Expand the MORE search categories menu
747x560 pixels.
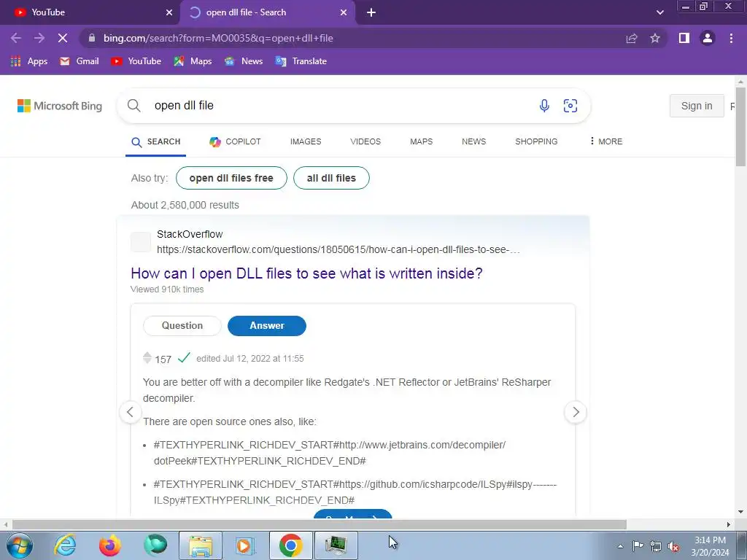[x=605, y=141]
